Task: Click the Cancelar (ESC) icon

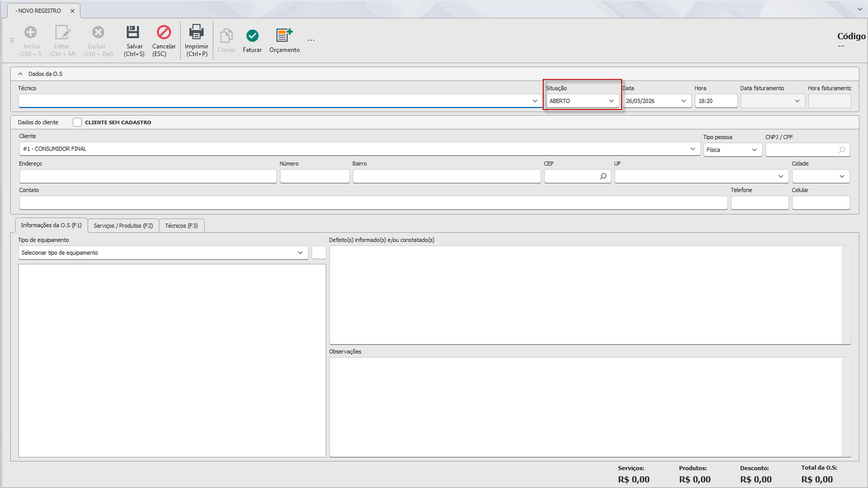Action: coord(164,32)
